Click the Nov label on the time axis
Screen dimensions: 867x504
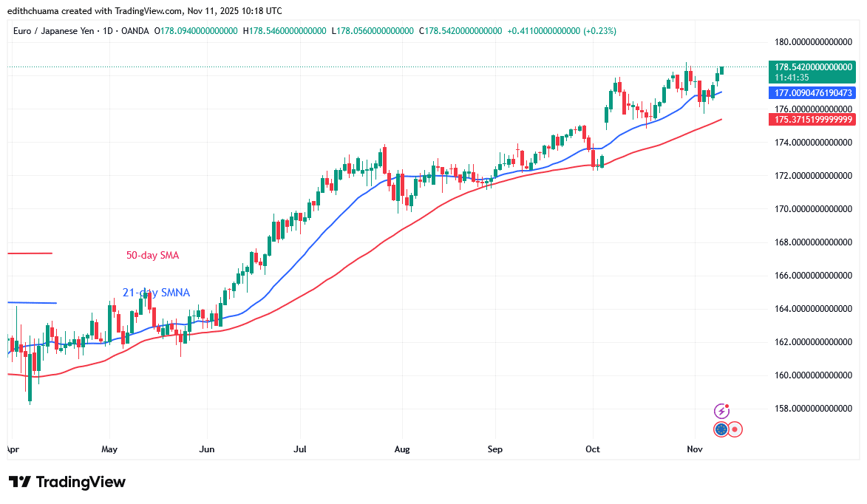click(694, 449)
